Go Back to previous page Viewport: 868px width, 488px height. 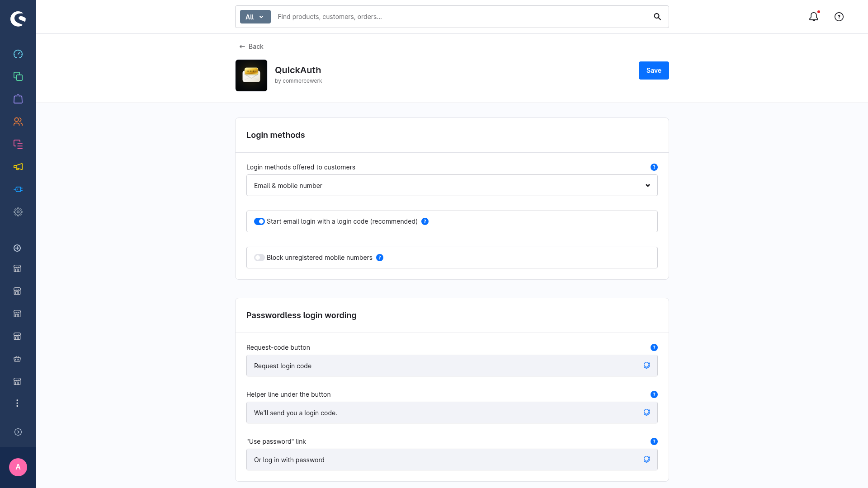[x=251, y=47]
